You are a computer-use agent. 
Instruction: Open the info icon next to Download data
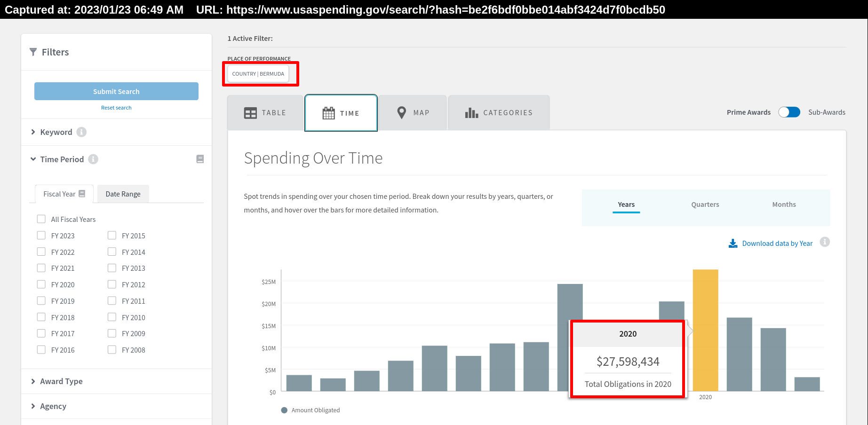[x=825, y=242]
